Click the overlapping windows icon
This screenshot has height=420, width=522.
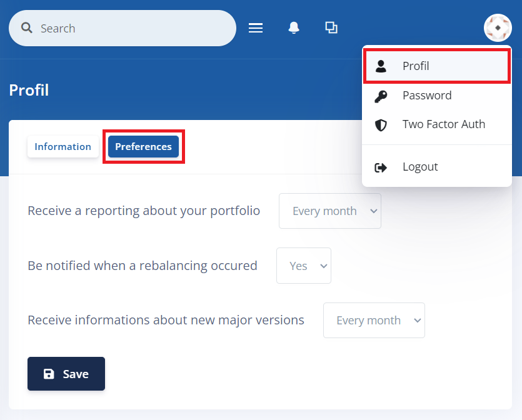coord(331,27)
